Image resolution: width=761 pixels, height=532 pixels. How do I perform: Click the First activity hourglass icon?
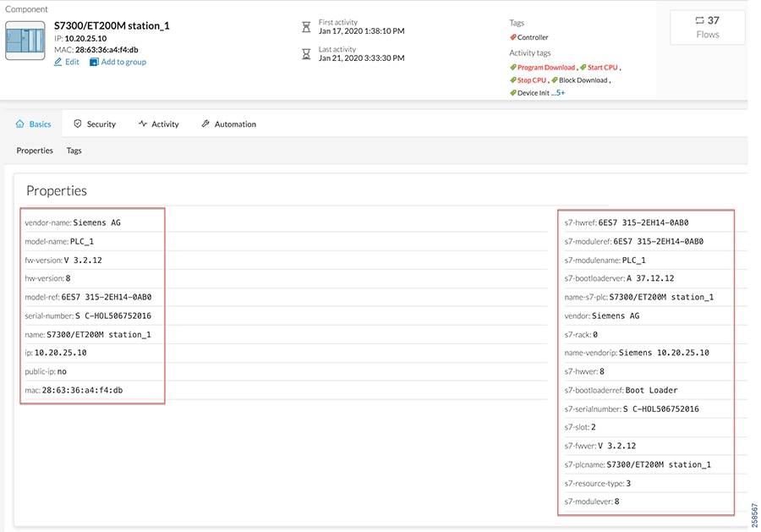(306, 27)
